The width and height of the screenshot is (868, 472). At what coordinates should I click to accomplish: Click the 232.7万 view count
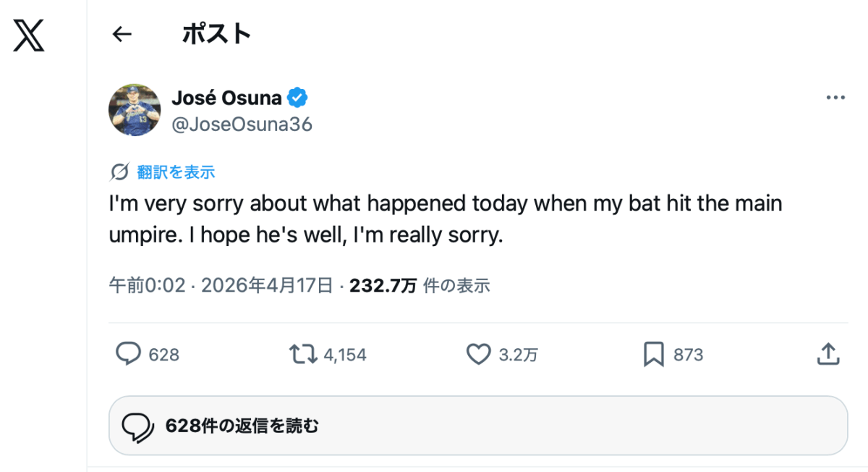pyautogui.click(x=383, y=286)
